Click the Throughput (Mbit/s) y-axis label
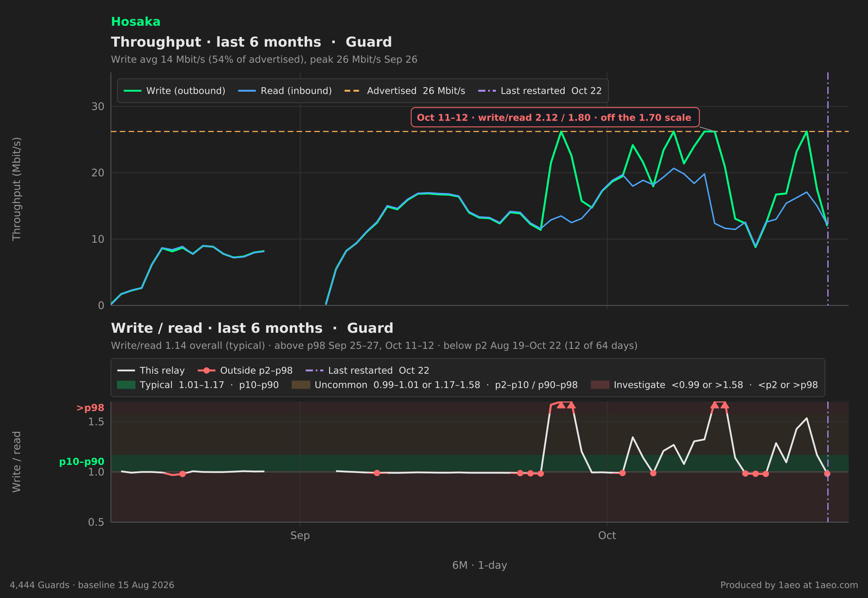Viewport: 868px width, 598px height. (x=16, y=189)
